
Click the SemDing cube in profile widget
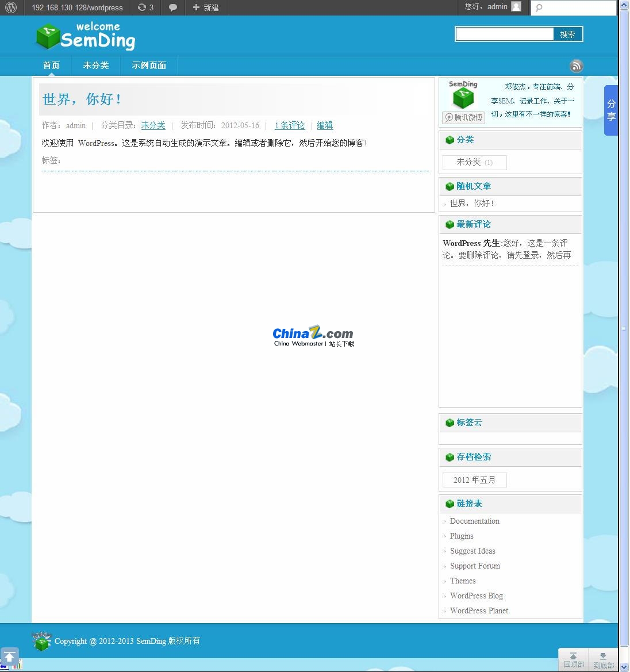click(463, 97)
